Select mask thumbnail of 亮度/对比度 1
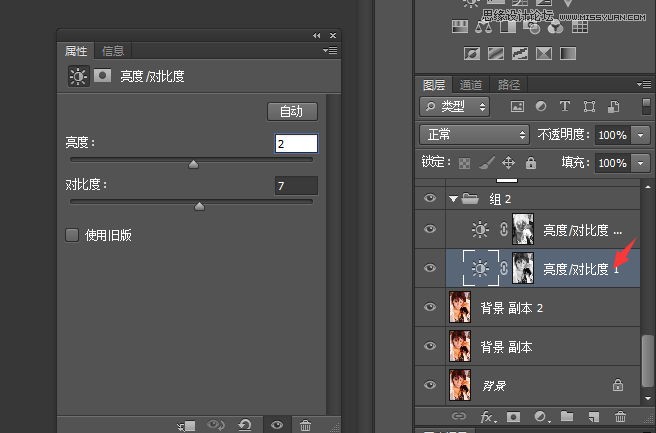 pos(523,268)
